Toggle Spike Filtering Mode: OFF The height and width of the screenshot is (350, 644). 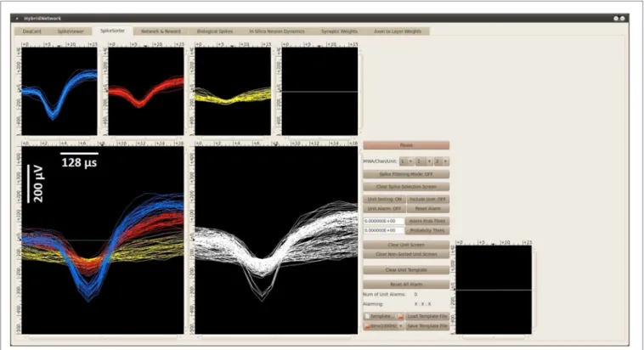(406, 174)
